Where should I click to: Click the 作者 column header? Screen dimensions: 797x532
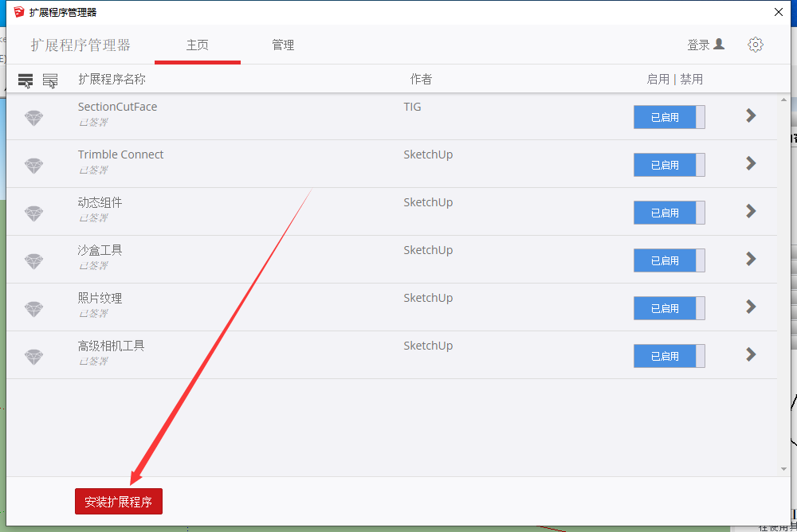tap(421, 80)
